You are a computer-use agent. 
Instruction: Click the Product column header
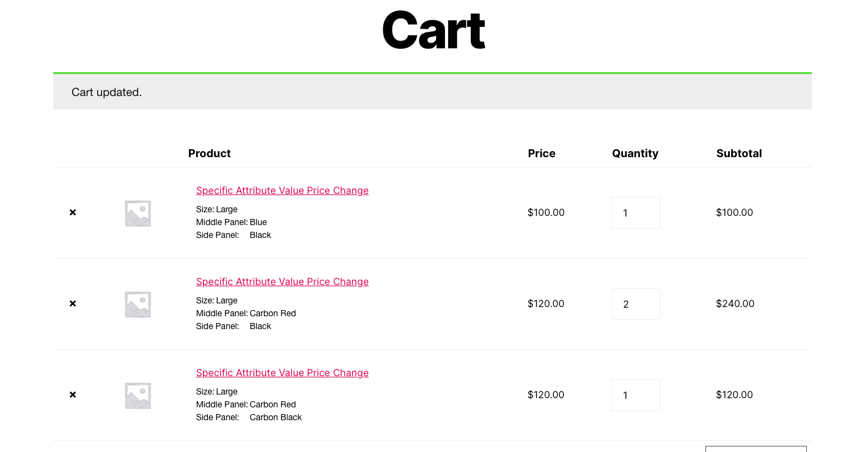coord(210,154)
